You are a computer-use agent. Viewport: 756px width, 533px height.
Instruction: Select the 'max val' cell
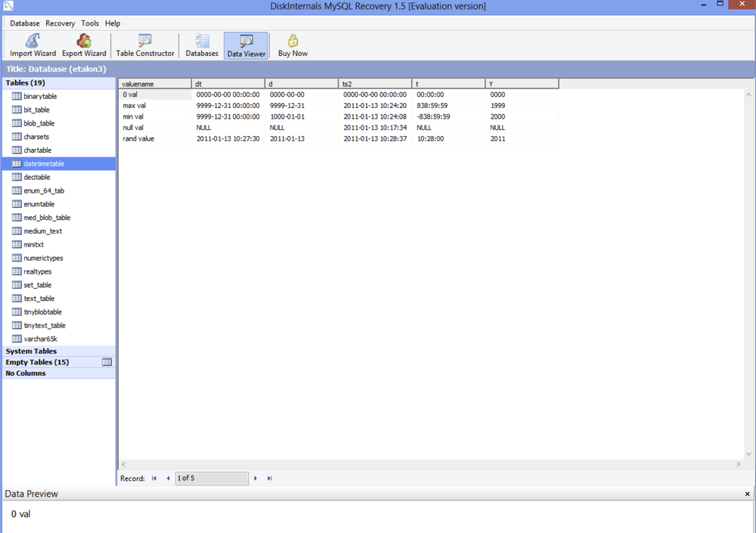point(155,106)
